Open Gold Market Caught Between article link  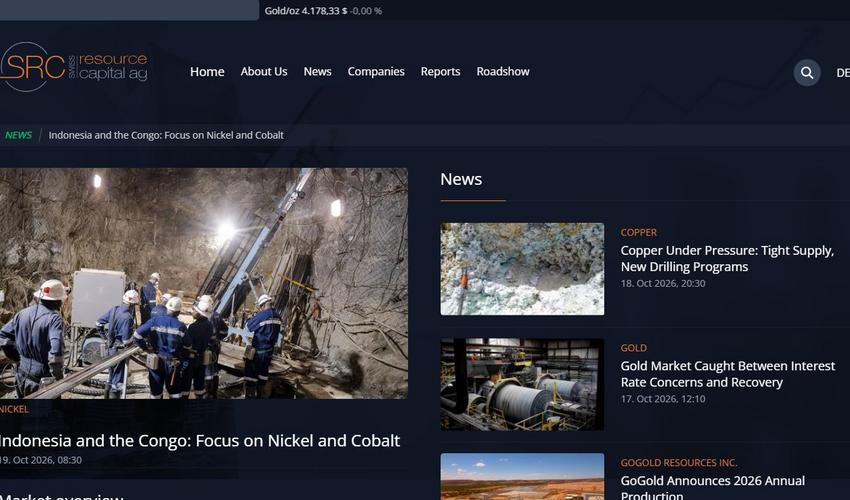click(x=727, y=374)
